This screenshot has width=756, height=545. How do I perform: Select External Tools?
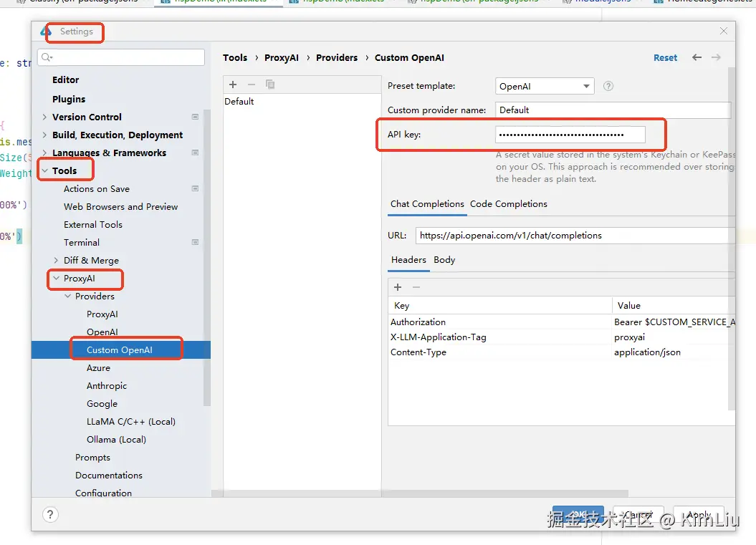[x=93, y=225]
